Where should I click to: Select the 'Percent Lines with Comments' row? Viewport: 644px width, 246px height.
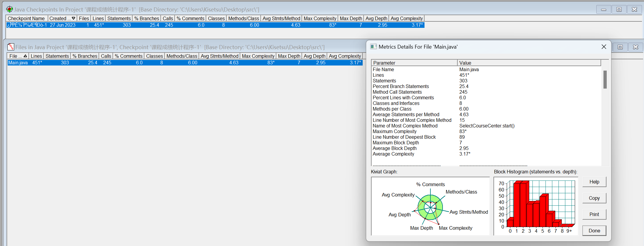pyautogui.click(x=486, y=98)
